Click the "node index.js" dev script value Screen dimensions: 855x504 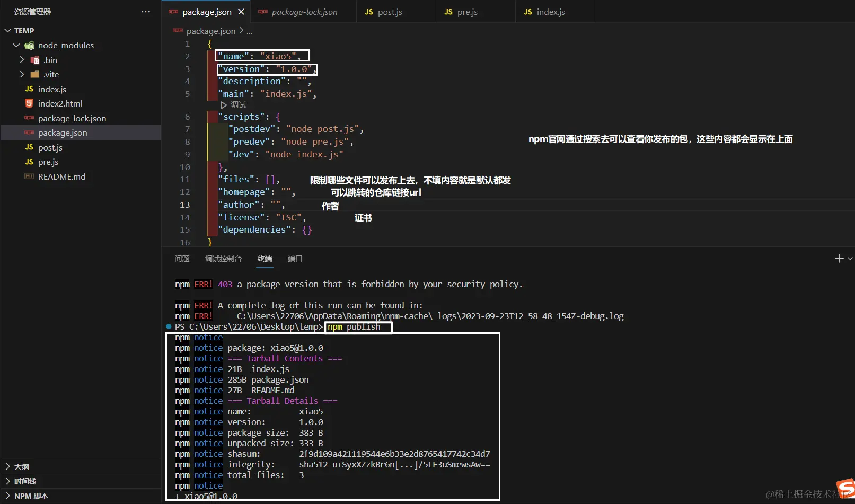point(304,154)
